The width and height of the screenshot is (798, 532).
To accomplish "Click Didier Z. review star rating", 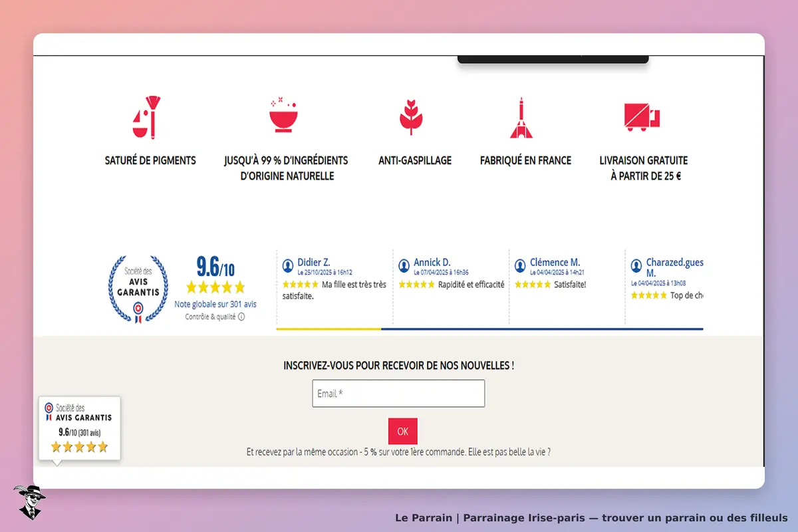I will point(300,285).
